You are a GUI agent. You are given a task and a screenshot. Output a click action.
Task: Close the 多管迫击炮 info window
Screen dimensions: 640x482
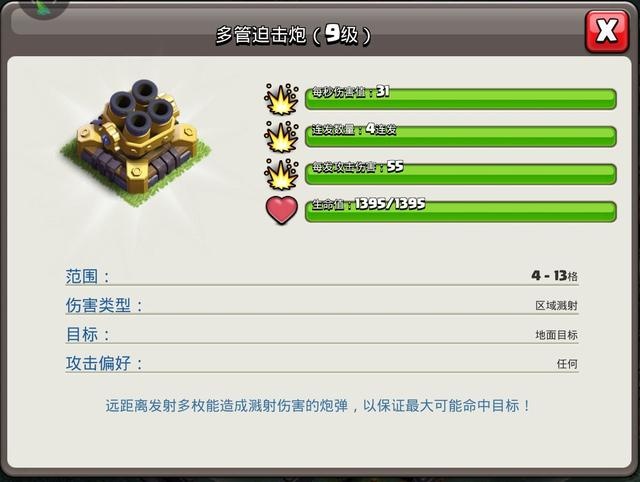(x=607, y=31)
